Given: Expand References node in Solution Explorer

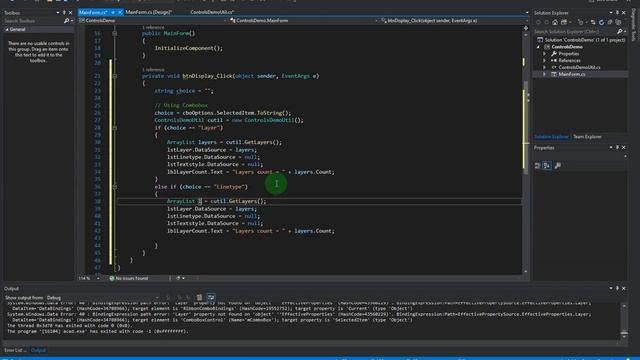Looking at the screenshot, I should pos(544,60).
